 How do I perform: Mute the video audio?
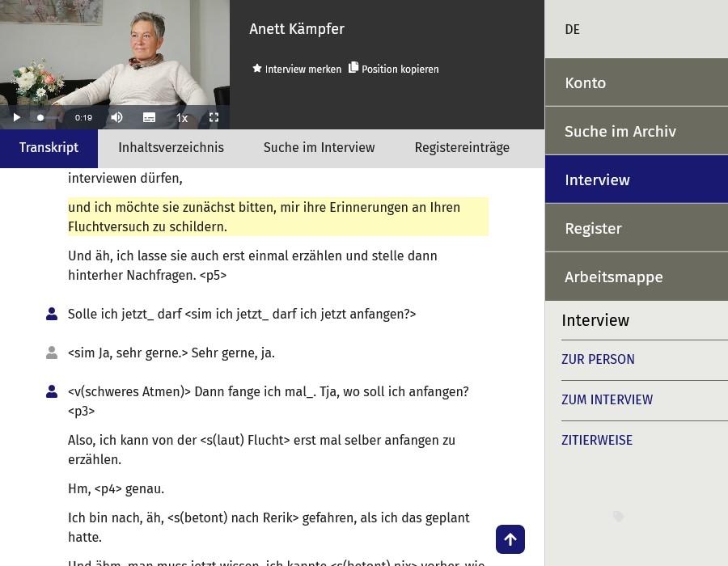[x=116, y=117]
